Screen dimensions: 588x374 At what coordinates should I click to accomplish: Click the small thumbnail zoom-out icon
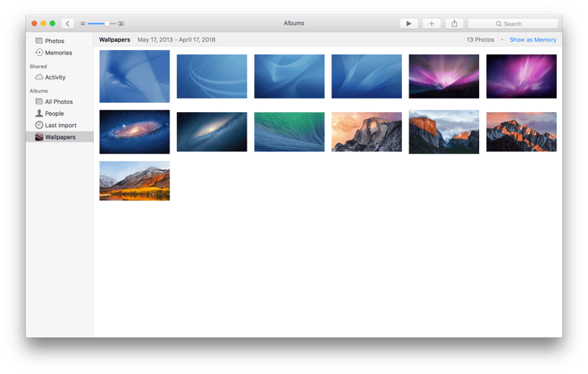coord(83,23)
